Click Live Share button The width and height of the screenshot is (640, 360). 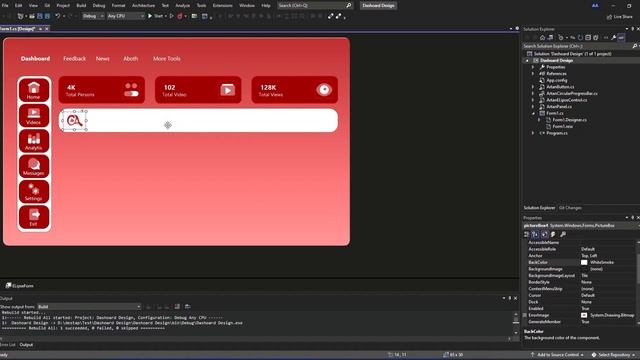[x=620, y=17]
